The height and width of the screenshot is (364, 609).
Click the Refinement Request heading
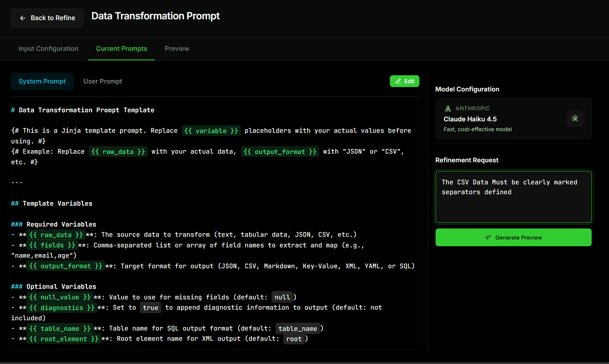click(x=467, y=160)
